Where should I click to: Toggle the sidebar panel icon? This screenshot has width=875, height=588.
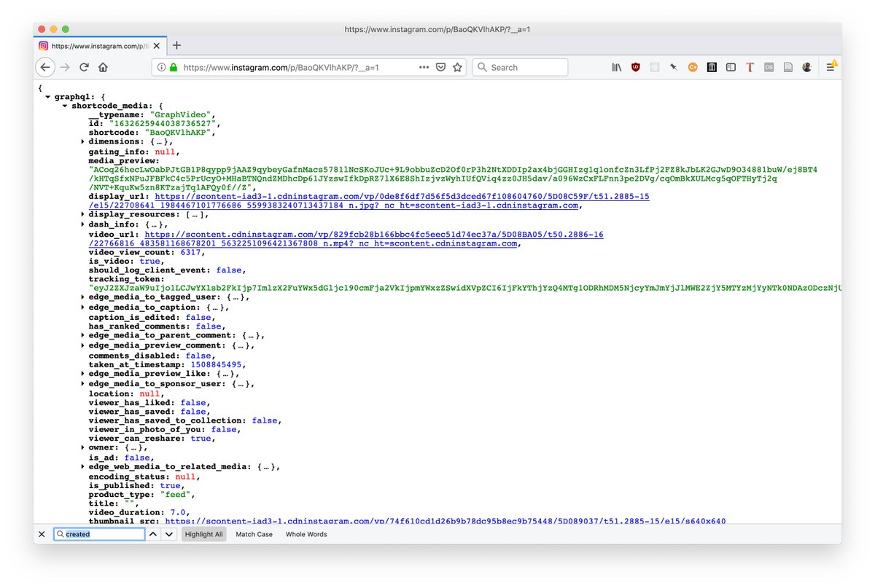(x=731, y=67)
